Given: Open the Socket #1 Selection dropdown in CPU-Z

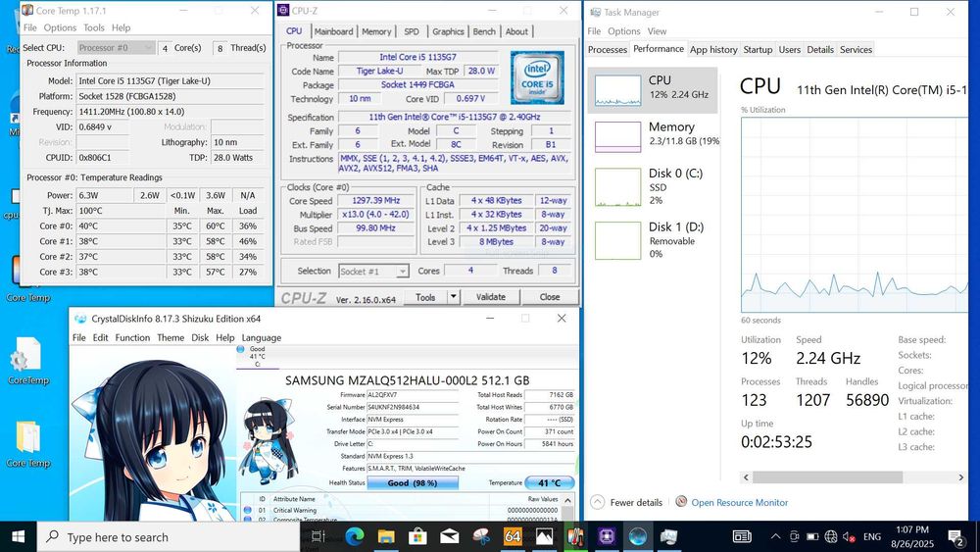Looking at the screenshot, I should point(373,272).
